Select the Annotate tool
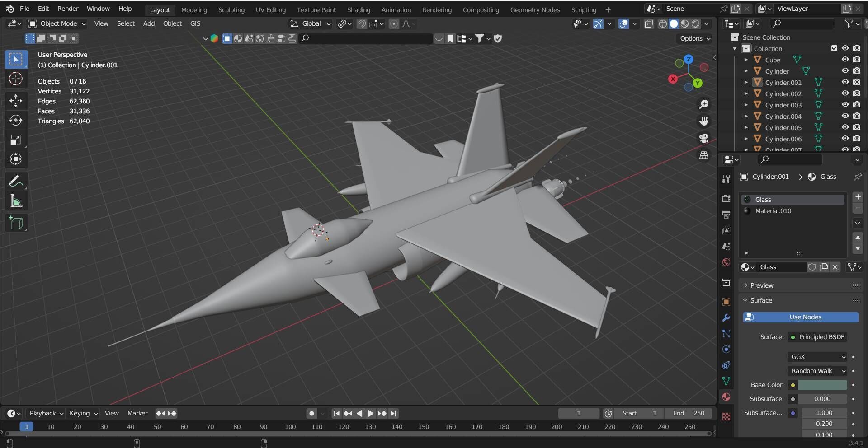This screenshot has width=868, height=448. point(16,182)
